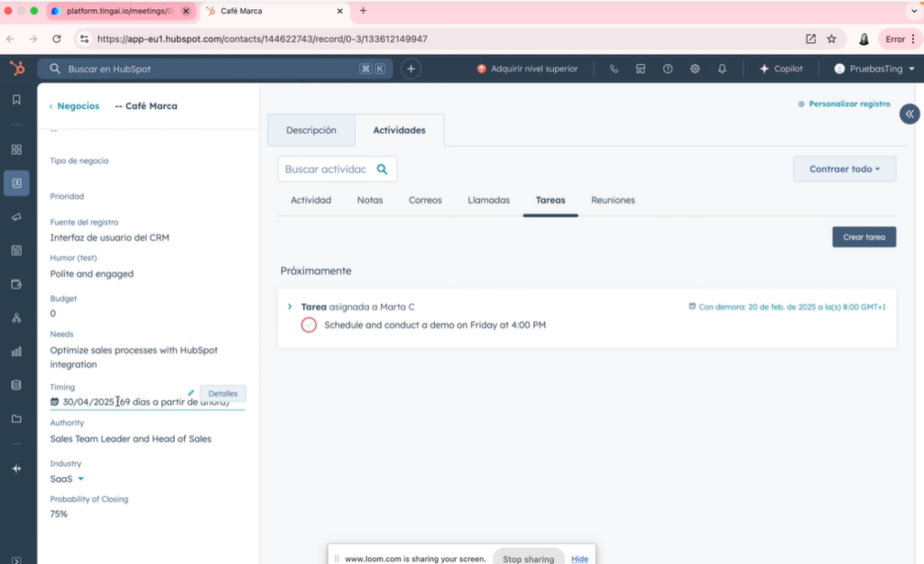Open the library folder icon in sidebar

16,419
